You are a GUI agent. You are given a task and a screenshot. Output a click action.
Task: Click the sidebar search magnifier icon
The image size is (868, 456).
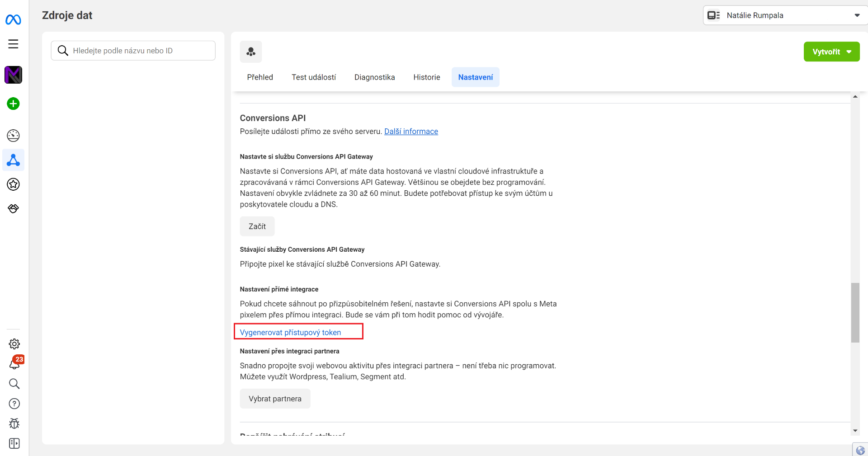14,384
